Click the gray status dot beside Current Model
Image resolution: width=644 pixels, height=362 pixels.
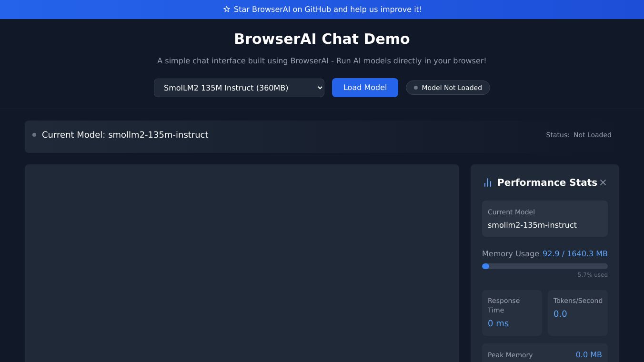[x=34, y=135]
